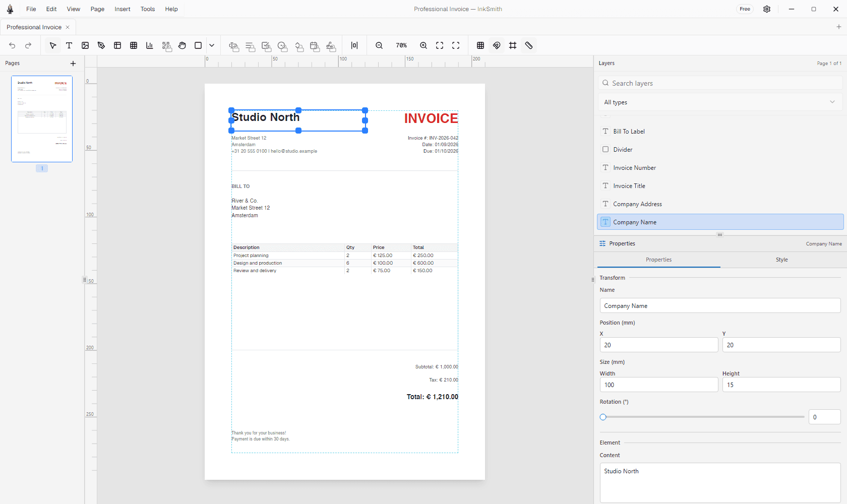Select the Pen drawing tool
847x504 pixels.
(x=101, y=45)
